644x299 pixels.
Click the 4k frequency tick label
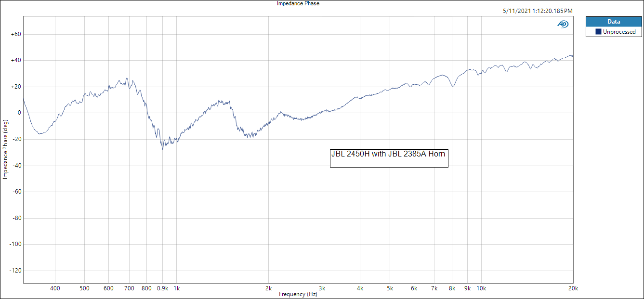click(x=360, y=288)
